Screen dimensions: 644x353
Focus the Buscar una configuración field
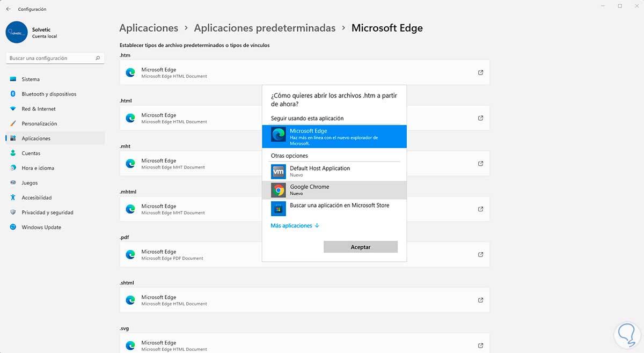(x=55, y=58)
